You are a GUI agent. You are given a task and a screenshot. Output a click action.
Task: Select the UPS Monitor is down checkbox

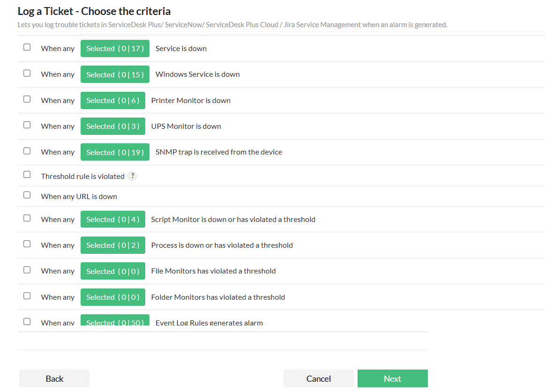tap(27, 125)
